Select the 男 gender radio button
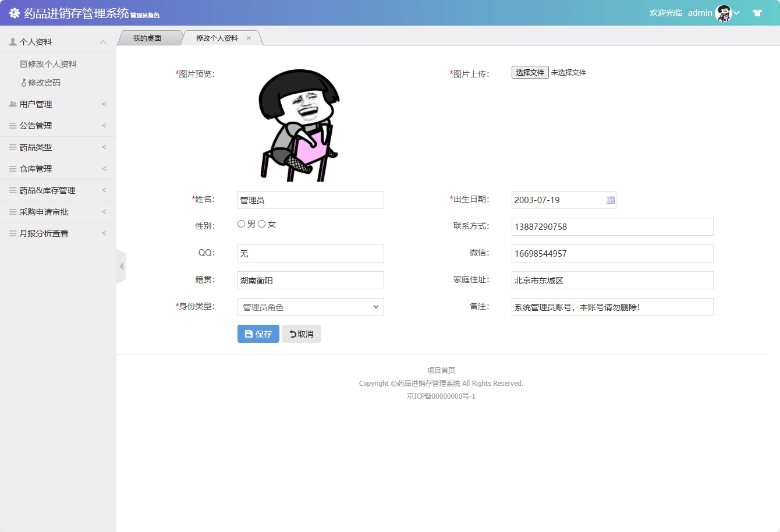This screenshot has width=780, height=532. click(241, 223)
